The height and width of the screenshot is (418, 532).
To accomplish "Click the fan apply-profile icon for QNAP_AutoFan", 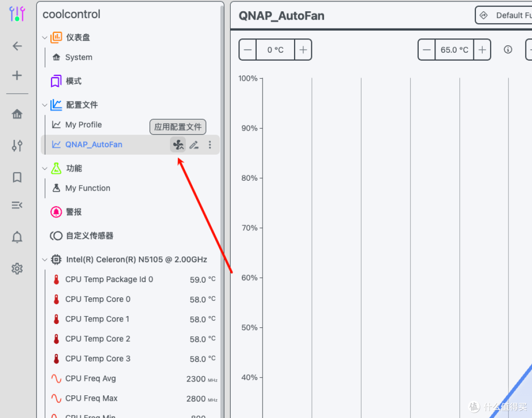I will pyautogui.click(x=178, y=145).
